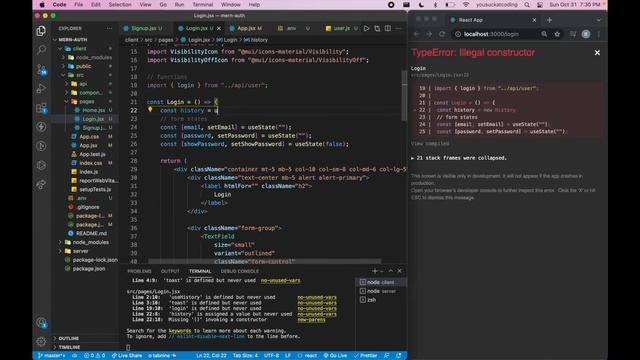Split the editor to the right
Screen dimensions: 640x360
tap(388, 28)
